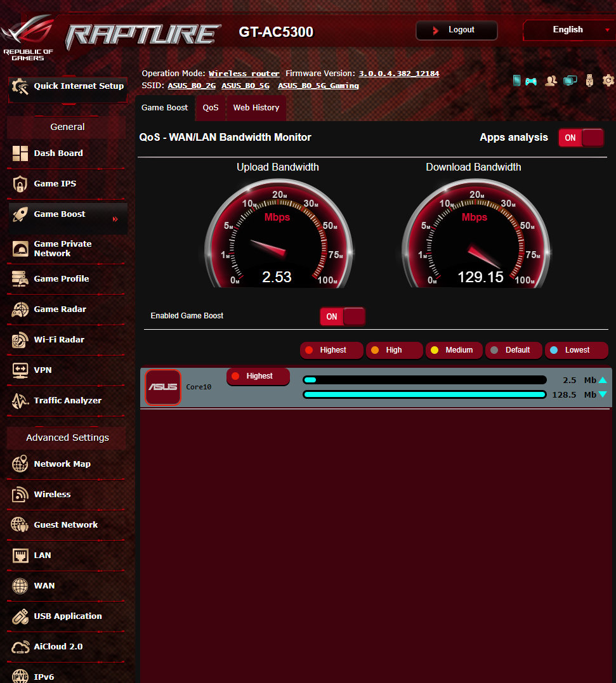The image size is (616, 683).
Task: Switch to the QoS tab
Action: [x=211, y=108]
